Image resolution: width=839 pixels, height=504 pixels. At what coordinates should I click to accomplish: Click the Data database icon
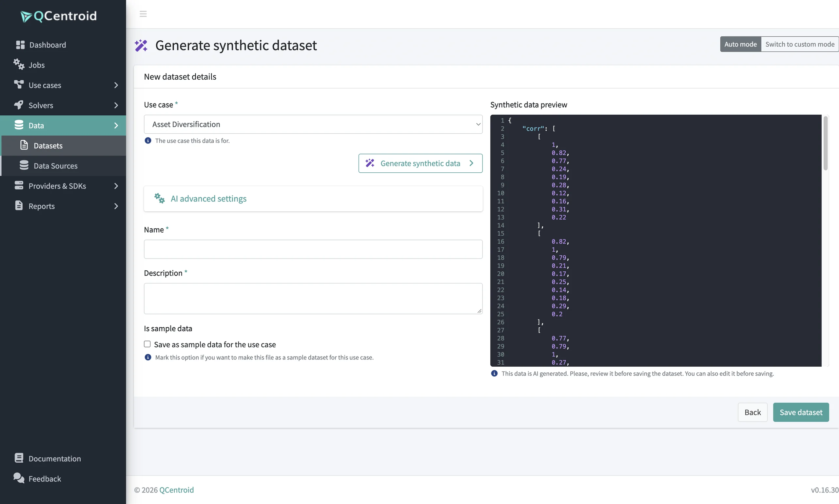point(19,125)
